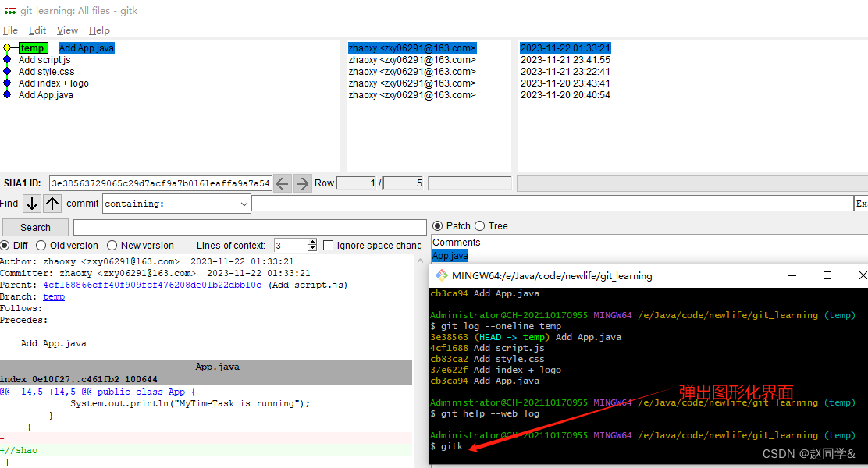
Task: Select the 'Add style.css' commit row
Action: tap(47, 71)
